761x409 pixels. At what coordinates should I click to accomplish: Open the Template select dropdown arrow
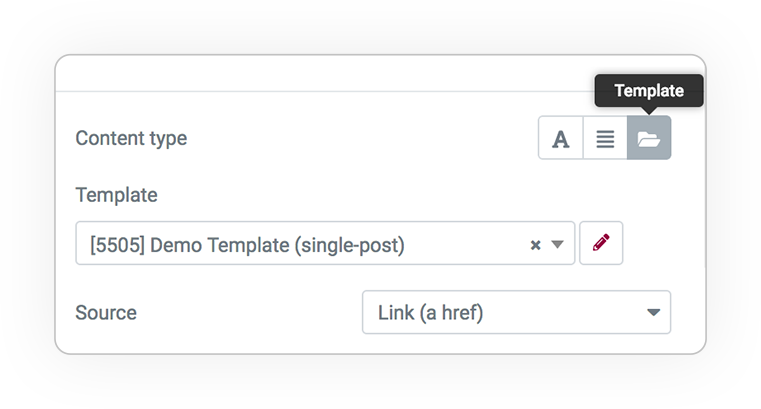point(558,244)
